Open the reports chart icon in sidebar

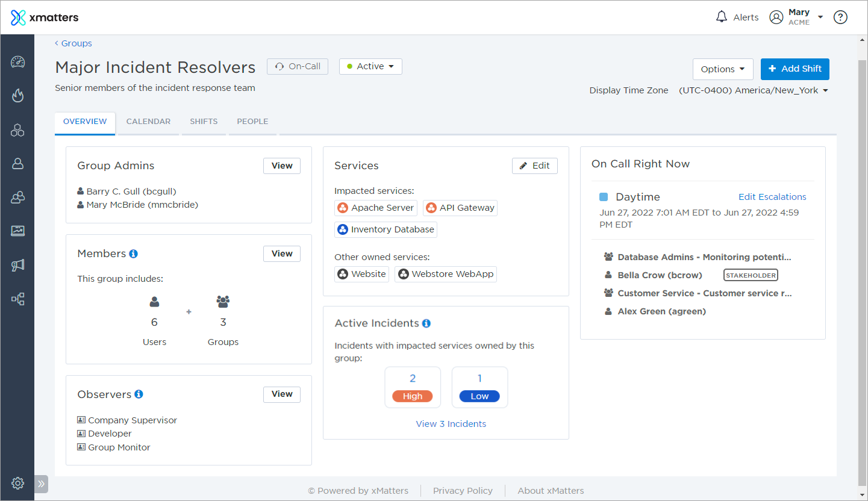click(x=17, y=231)
